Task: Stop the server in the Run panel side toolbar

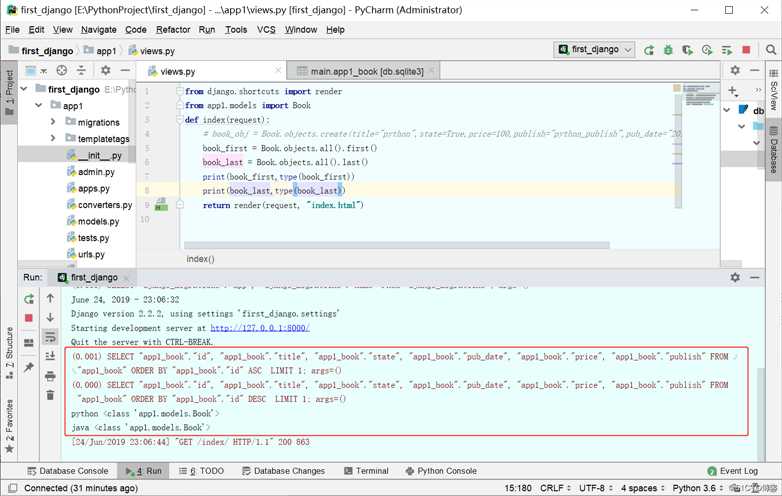Action: pos(29,318)
